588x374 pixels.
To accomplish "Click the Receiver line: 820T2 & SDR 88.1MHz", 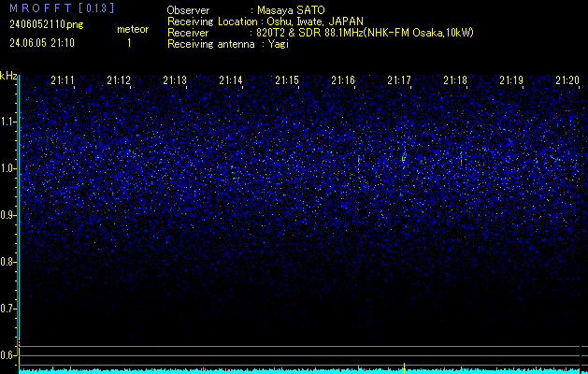I will [321, 33].
